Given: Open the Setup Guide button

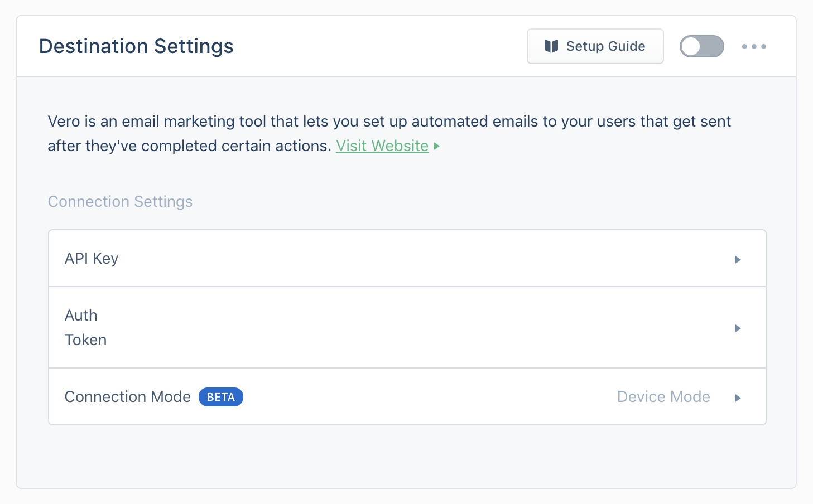Looking at the screenshot, I should pyautogui.click(x=595, y=46).
